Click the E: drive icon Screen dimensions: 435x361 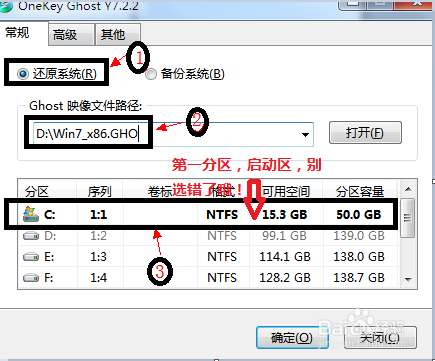click(x=31, y=257)
